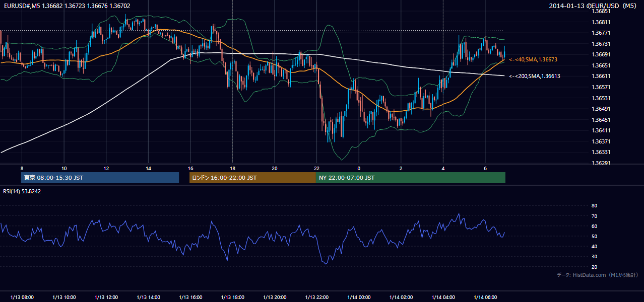This screenshot has height=302, width=644.
Task: Click price axis value 1.36531
Action: (601, 98)
